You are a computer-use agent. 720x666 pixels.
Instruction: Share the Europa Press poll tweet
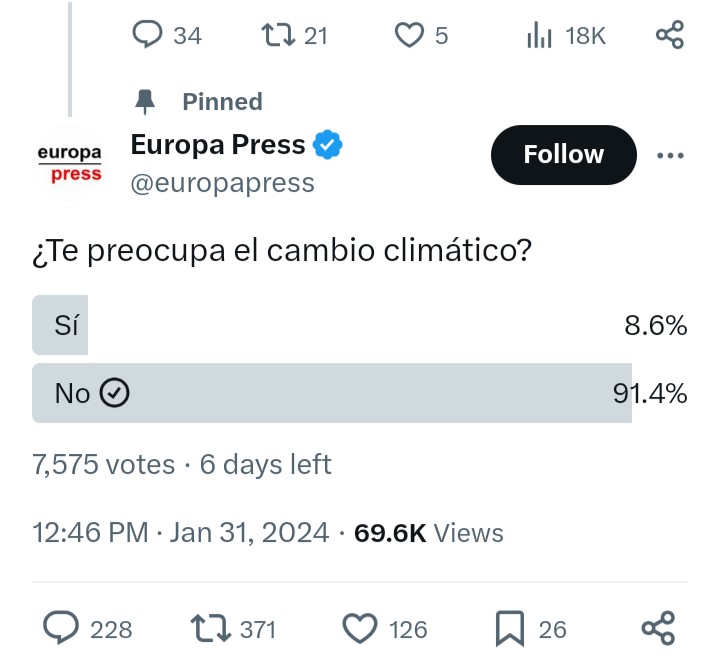point(658,628)
